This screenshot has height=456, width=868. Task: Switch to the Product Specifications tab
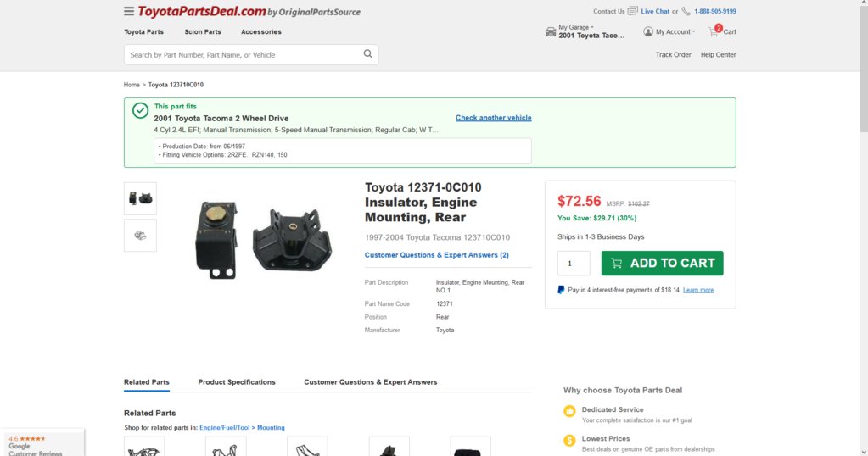coord(237,382)
